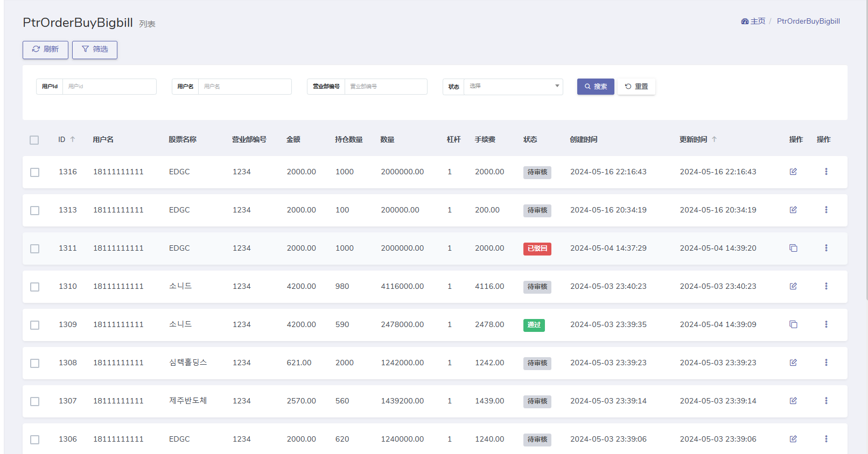Click the copy icon for order 1309
The height and width of the screenshot is (454, 868).
793,324
